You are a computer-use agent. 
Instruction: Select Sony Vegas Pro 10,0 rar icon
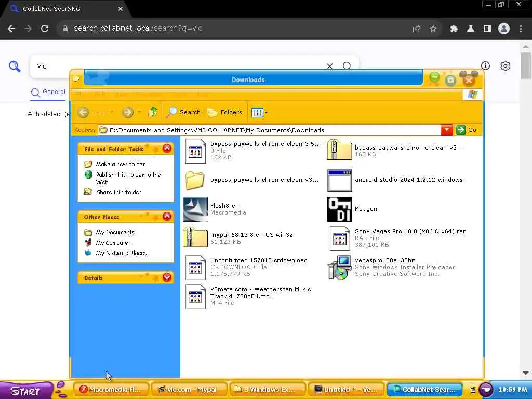point(340,238)
